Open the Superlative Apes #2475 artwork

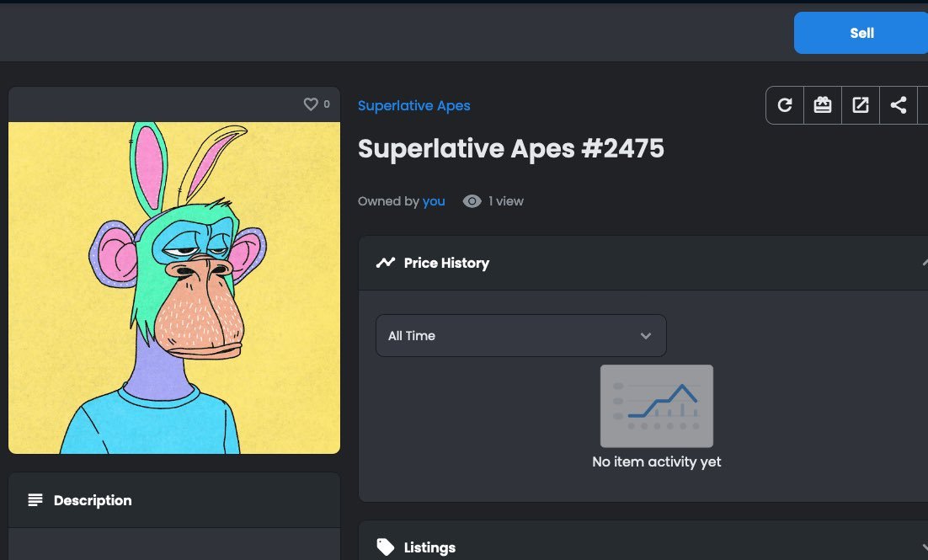coord(174,288)
